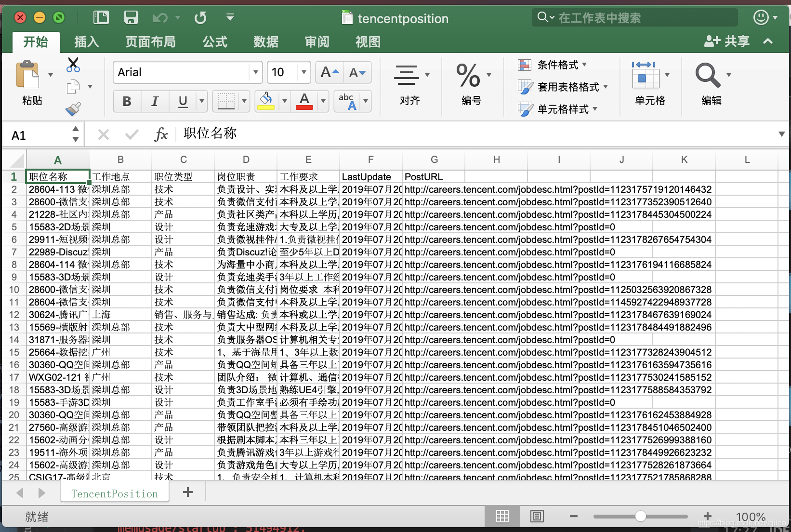This screenshot has height=532, width=791.
Task: Click the cell borders icon
Action: 226,101
